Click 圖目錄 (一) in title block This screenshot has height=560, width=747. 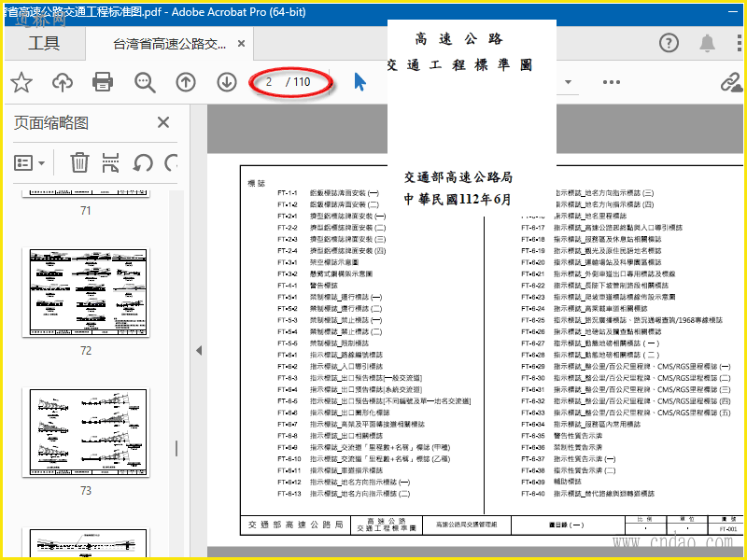566,525
